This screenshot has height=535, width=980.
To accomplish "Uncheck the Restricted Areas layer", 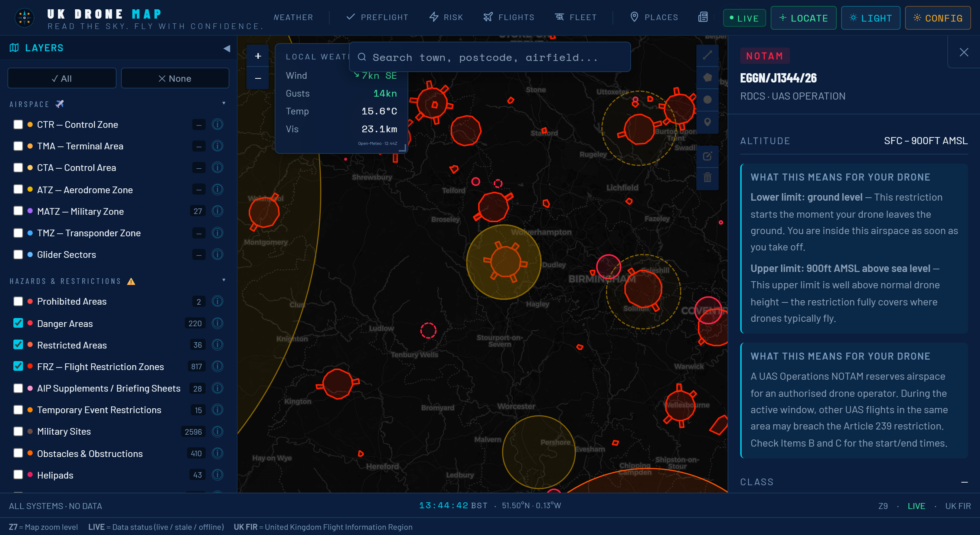I will pyautogui.click(x=18, y=345).
